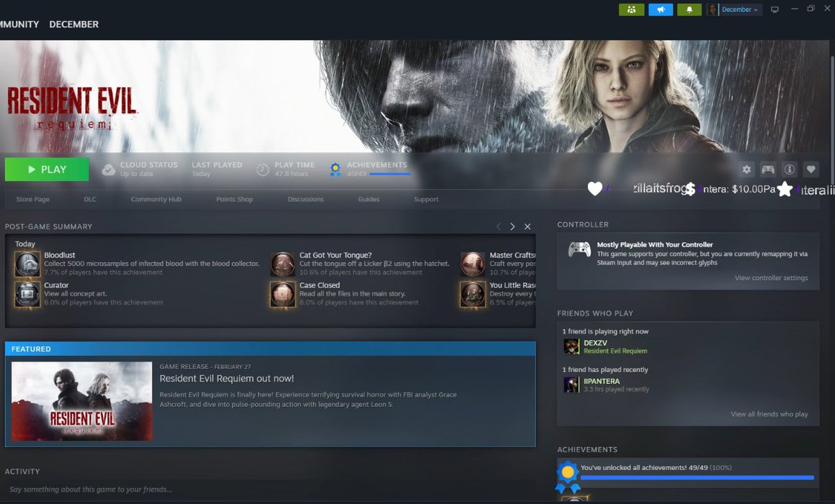Screen dimensions: 835x504
Task: Open the DLC tab
Action: [x=90, y=200]
